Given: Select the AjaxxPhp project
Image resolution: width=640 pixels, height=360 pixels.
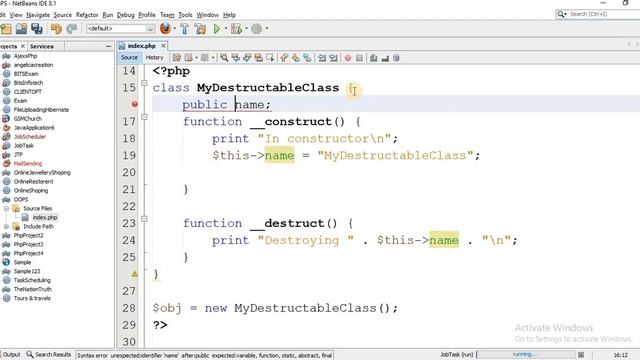Looking at the screenshot, I should (25, 56).
